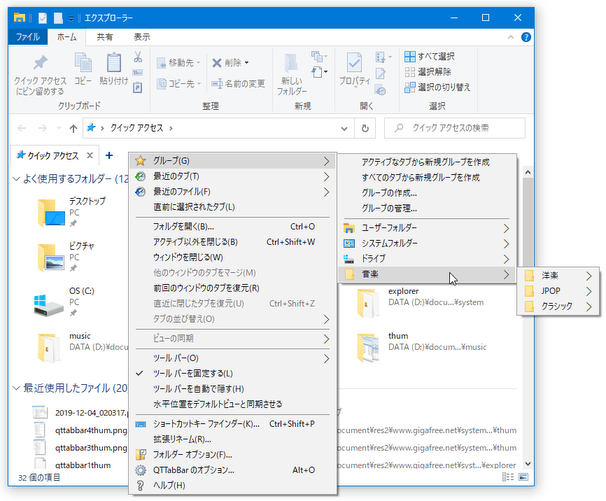Switch to the 表示 ribbon tab

click(142, 37)
